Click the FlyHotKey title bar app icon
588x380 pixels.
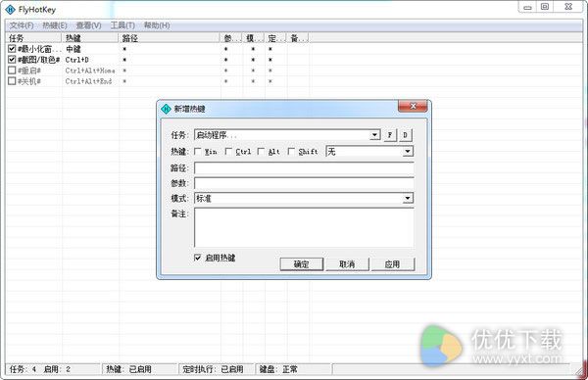pos(11,10)
